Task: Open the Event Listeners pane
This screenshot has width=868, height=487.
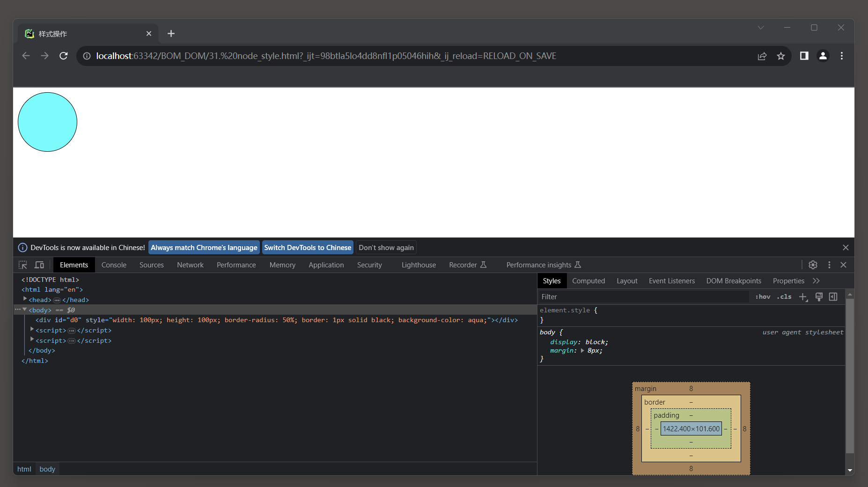Action: click(x=672, y=281)
